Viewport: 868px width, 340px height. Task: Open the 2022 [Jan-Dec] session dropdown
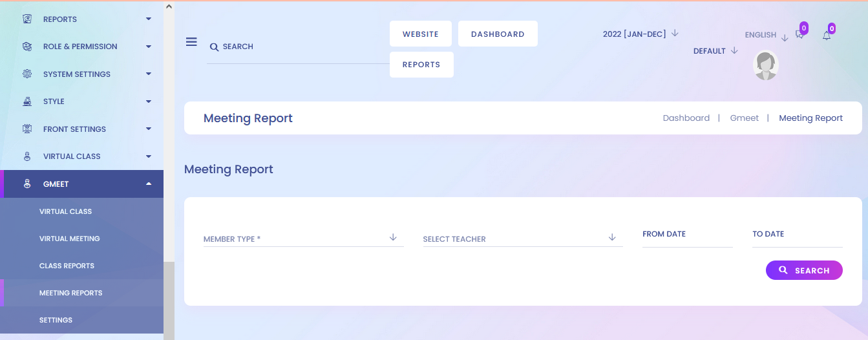[640, 34]
